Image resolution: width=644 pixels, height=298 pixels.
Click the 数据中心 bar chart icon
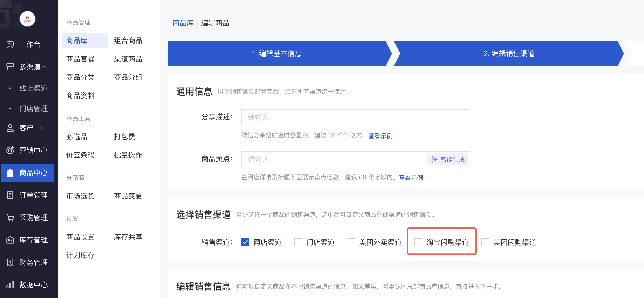click(10, 285)
